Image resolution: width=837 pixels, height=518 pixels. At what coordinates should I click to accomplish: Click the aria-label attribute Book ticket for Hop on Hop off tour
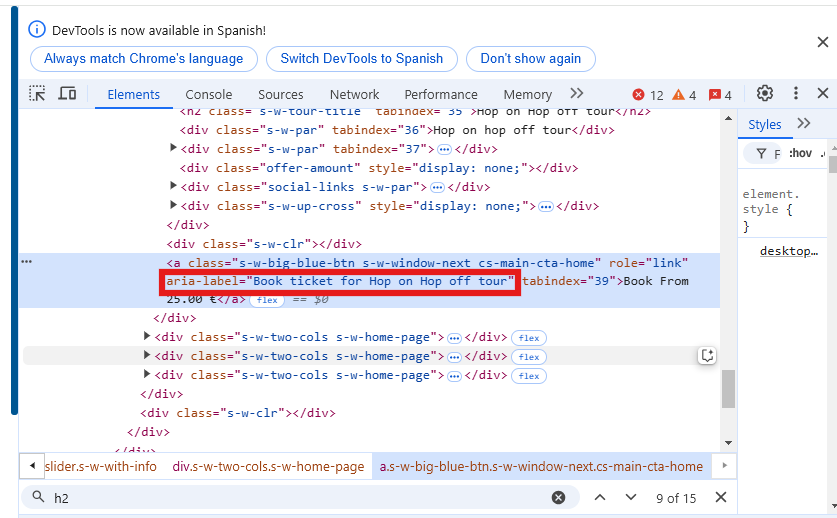point(340,281)
